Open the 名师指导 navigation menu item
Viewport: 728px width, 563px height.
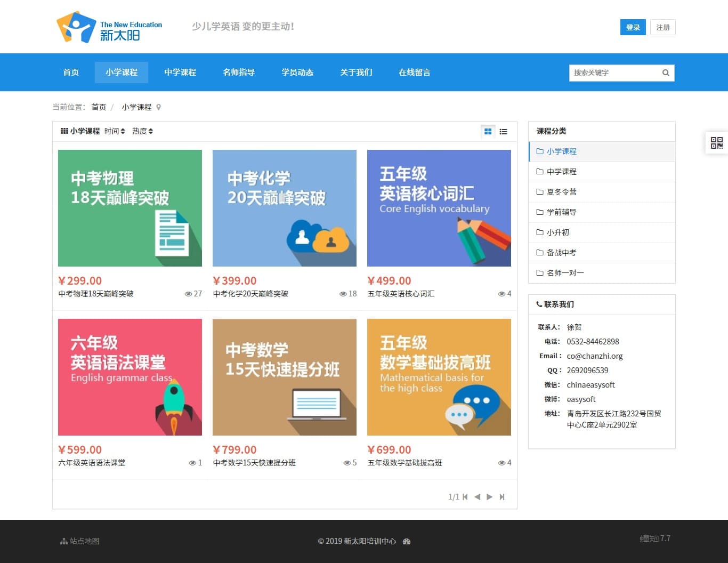(239, 73)
